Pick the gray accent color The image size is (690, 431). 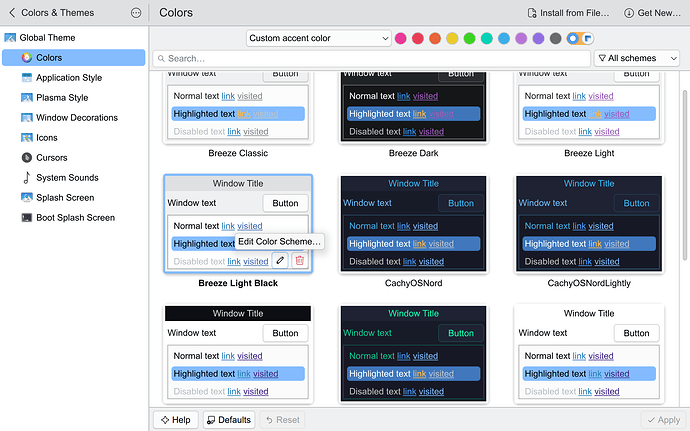pyautogui.click(x=555, y=38)
